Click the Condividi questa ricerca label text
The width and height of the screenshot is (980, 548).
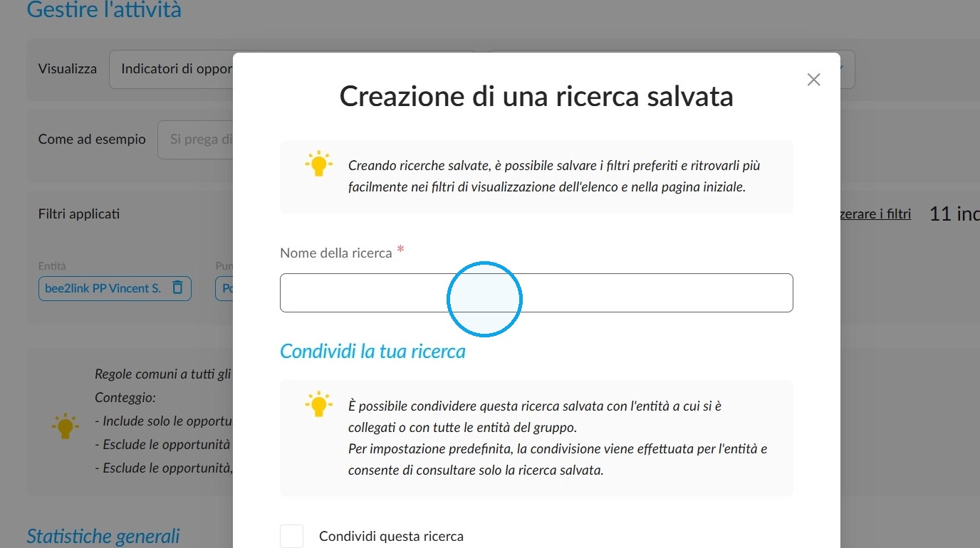(391, 537)
